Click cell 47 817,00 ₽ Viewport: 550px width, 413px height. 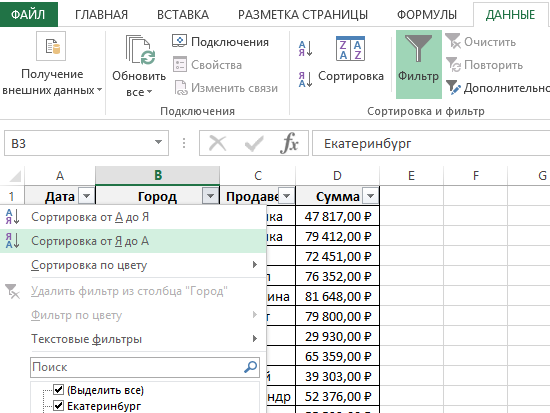(337, 216)
